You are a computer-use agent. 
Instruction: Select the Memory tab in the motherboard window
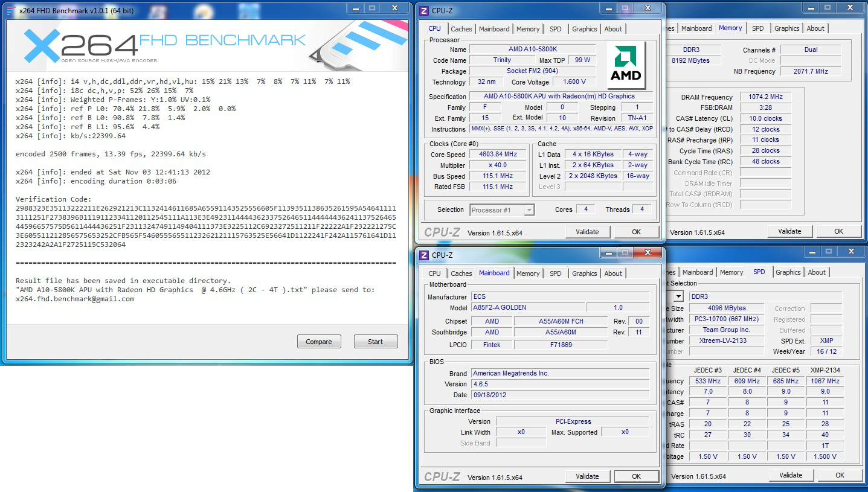tap(528, 273)
